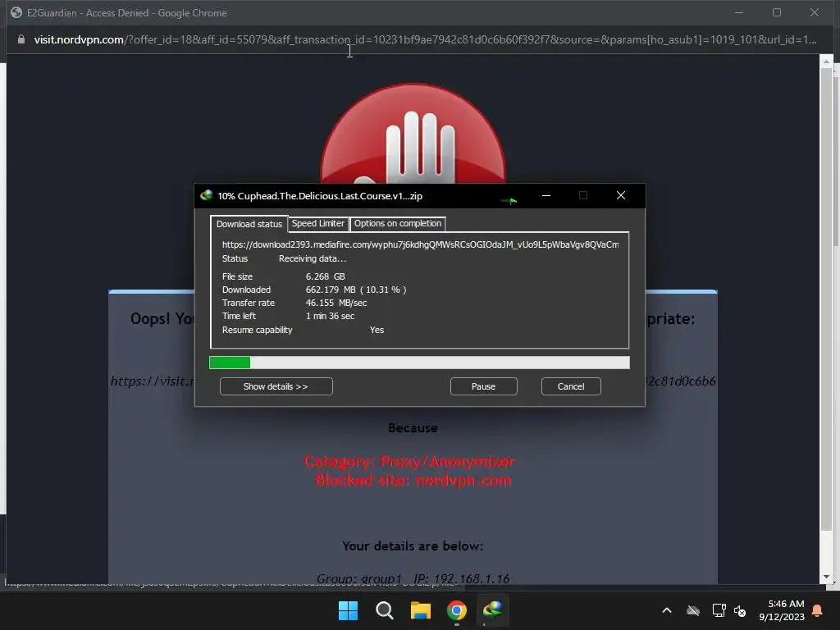The width and height of the screenshot is (840, 630).
Task: Click 'Category: Proxy/Anonymizer' red text
Action: tap(410, 461)
